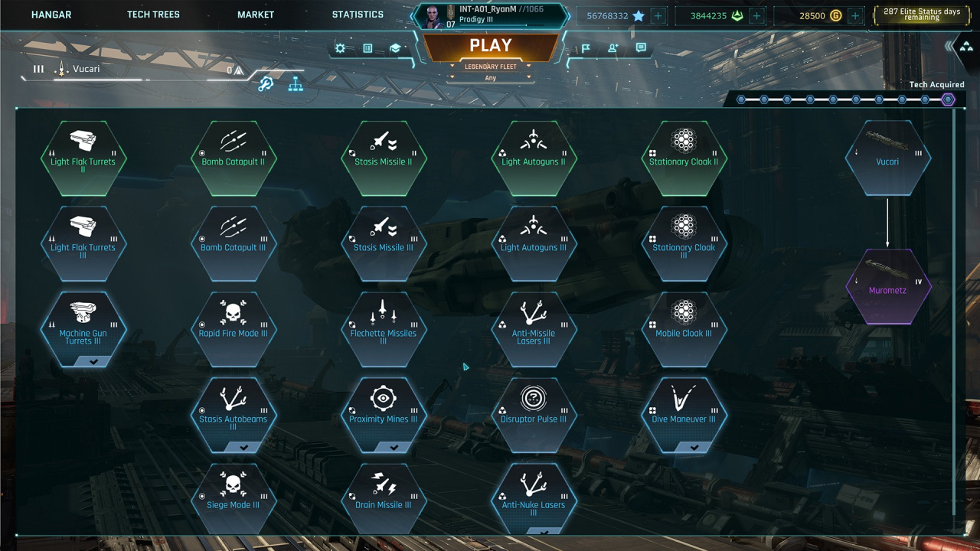Open the Market tab
This screenshot has width=980, height=551.
[x=256, y=15]
